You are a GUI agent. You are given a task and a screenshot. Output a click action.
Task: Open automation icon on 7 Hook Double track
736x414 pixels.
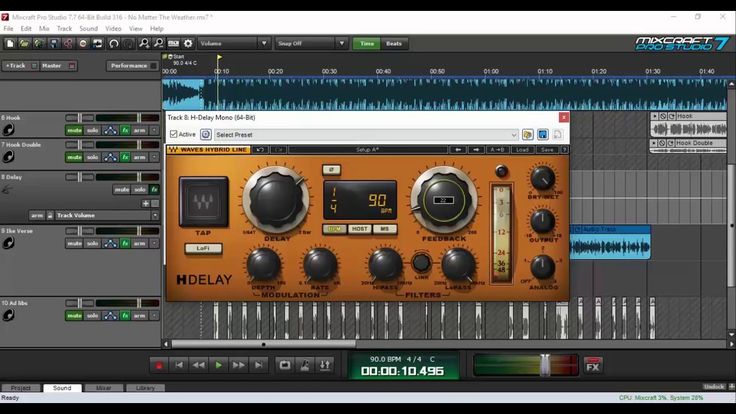110,157
